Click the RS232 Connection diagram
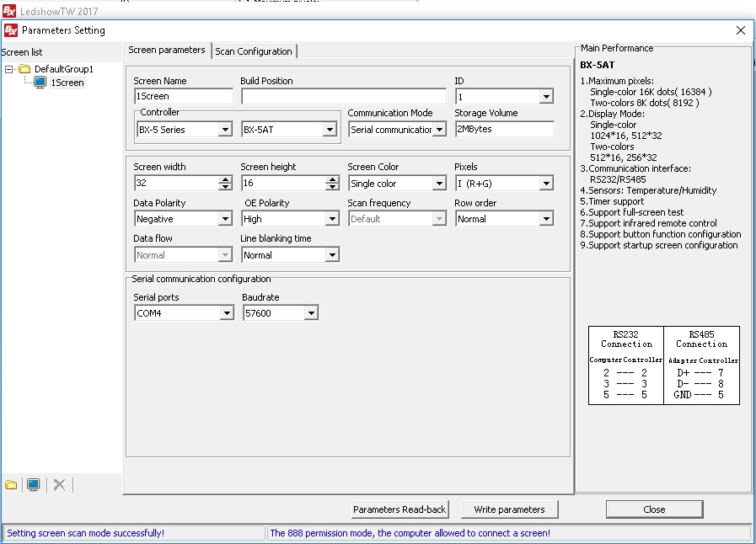The height and width of the screenshot is (544, 756). coord(626,365)
